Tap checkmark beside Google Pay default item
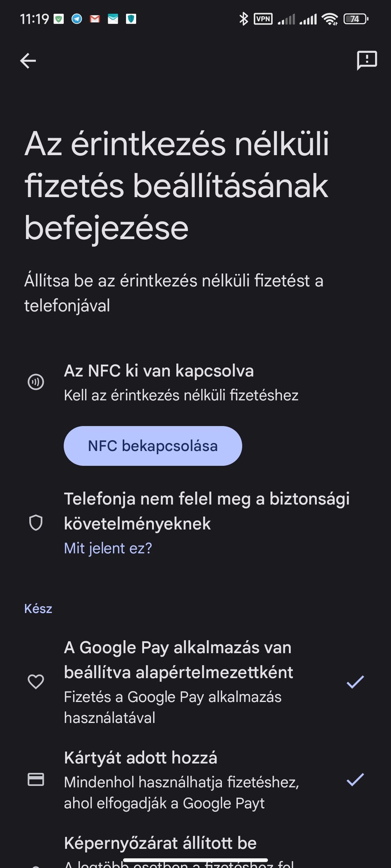The height and width of the screenshot is (868, 391). tap(355, 682)
